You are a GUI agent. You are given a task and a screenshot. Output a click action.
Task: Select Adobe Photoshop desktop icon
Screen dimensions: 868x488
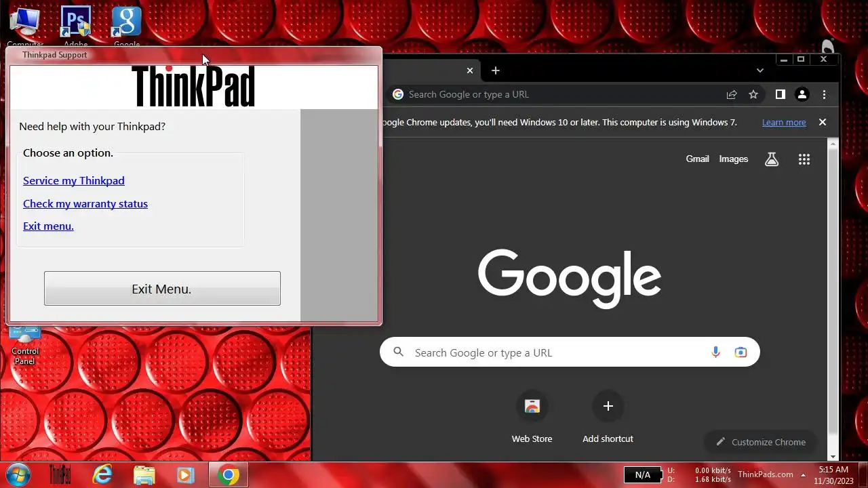coord(76,26)
